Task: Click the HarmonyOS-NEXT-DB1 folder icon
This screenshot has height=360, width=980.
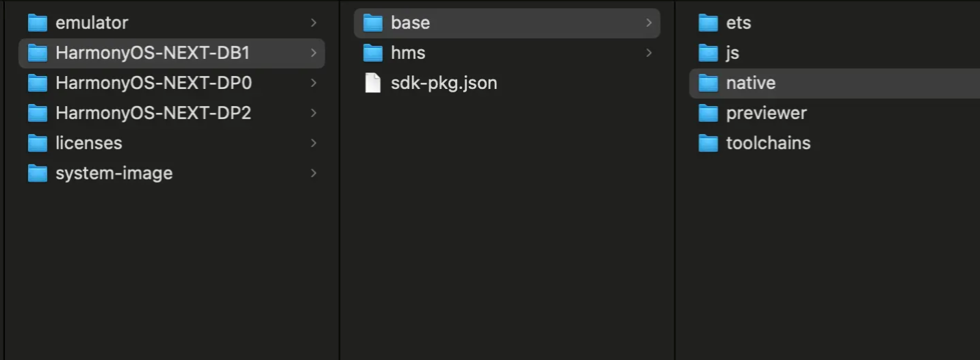Action: 38,53
